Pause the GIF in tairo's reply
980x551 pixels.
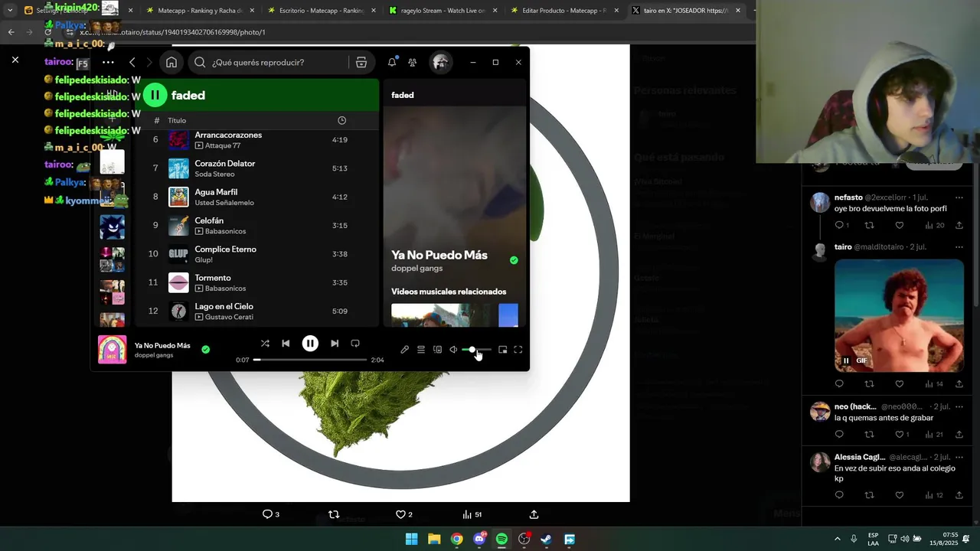(x=846, y=360)
